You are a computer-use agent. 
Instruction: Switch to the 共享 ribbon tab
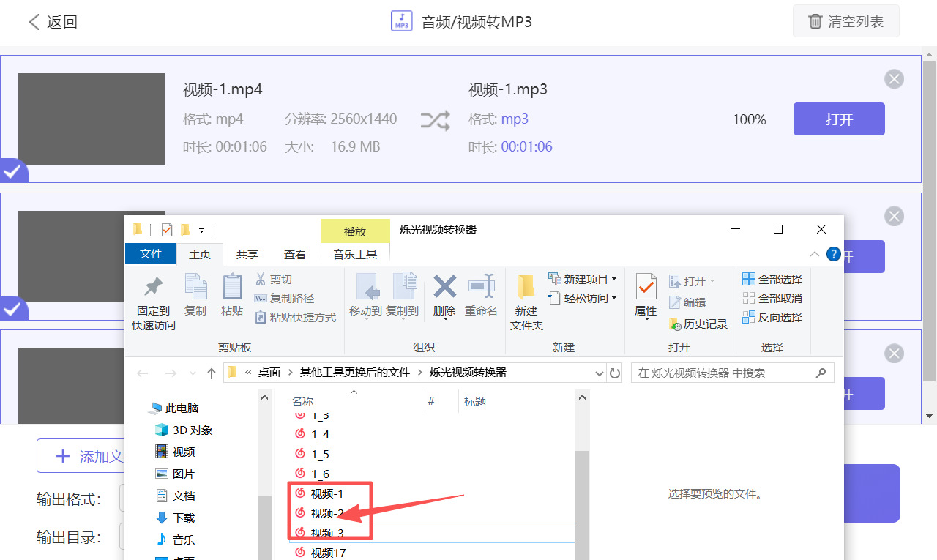click(247, 254)
